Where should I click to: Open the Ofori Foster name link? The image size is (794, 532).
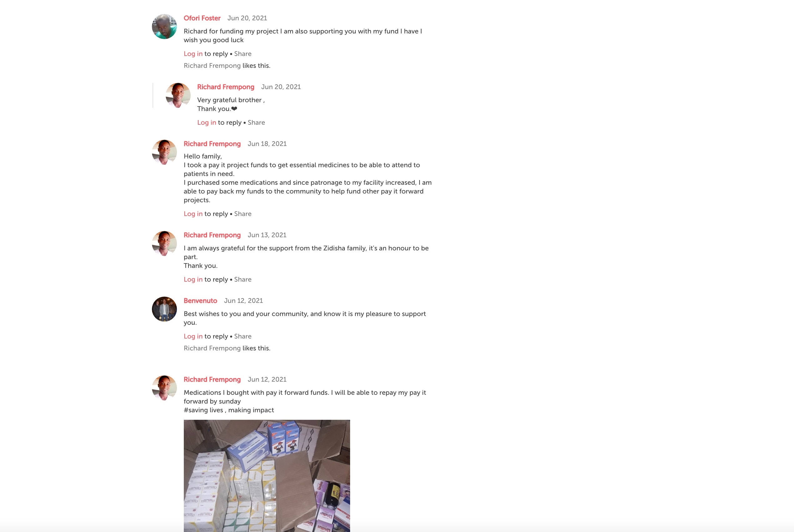[x=202, y=18]
